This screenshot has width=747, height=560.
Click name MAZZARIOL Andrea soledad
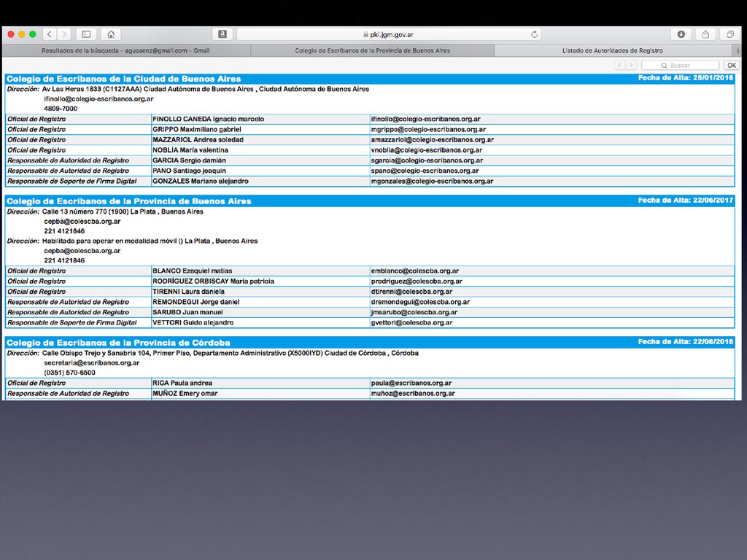[x=198, y=140]
